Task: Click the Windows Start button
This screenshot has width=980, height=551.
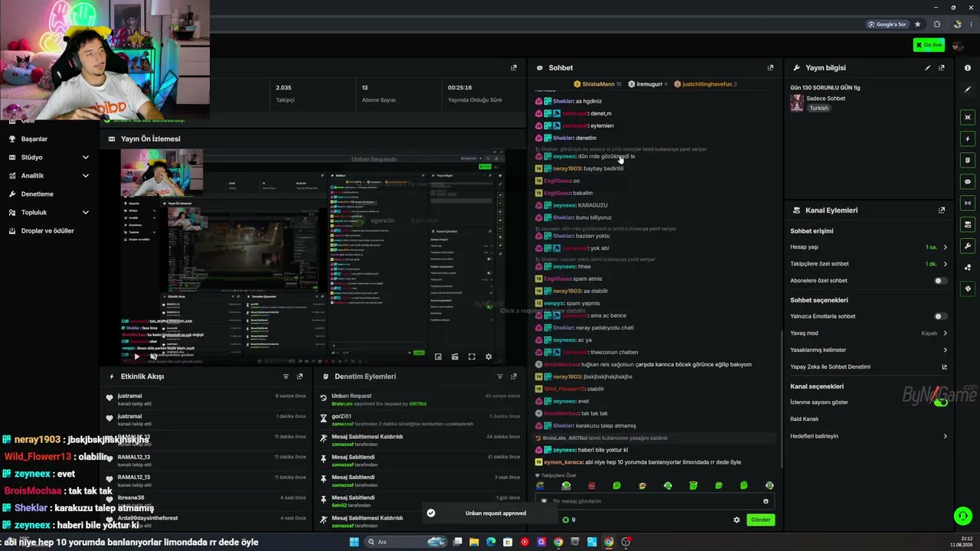Action: pos(354,542)
